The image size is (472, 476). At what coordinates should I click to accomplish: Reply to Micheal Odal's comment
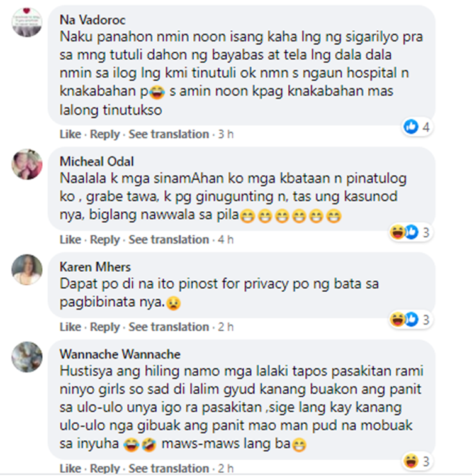[105, 239]
